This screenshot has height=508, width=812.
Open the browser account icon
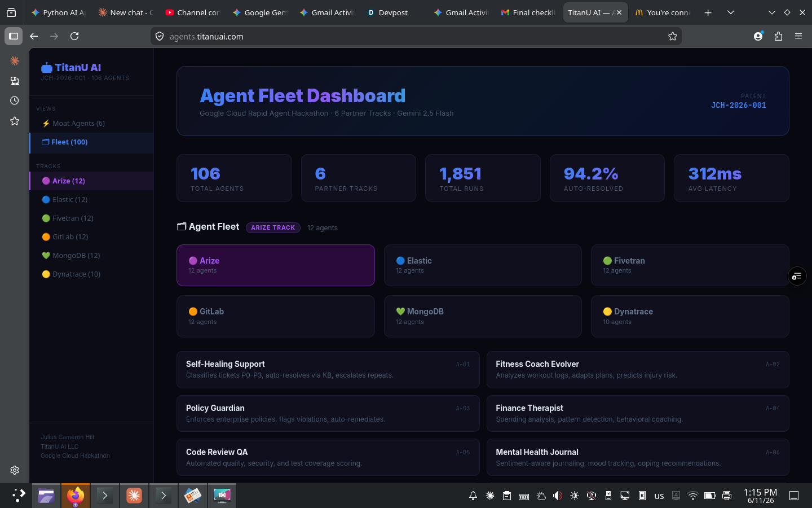coord(758,36)
